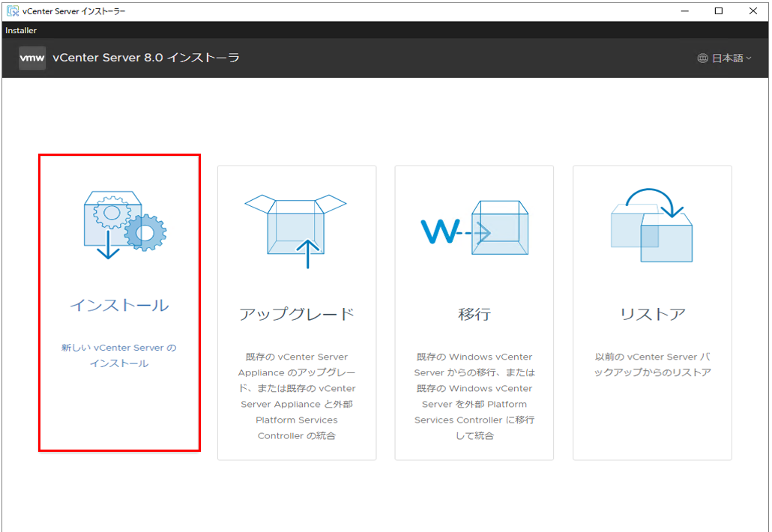This screenshot has width=772, height=532.
Task: Open the Installer menu
Action: click(21, 30)
